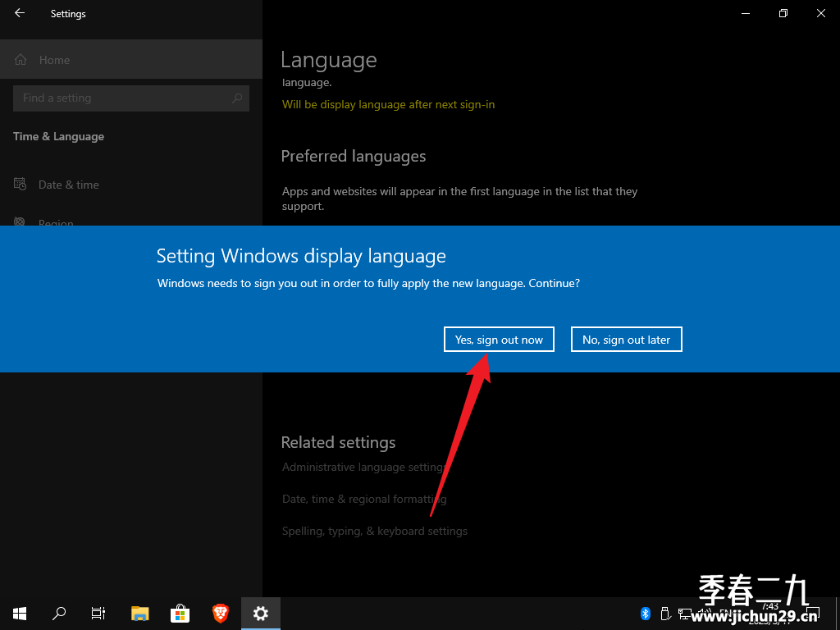Open Administrative language settings link
Screen dimensions: 840x630
[x=364, y=467]
